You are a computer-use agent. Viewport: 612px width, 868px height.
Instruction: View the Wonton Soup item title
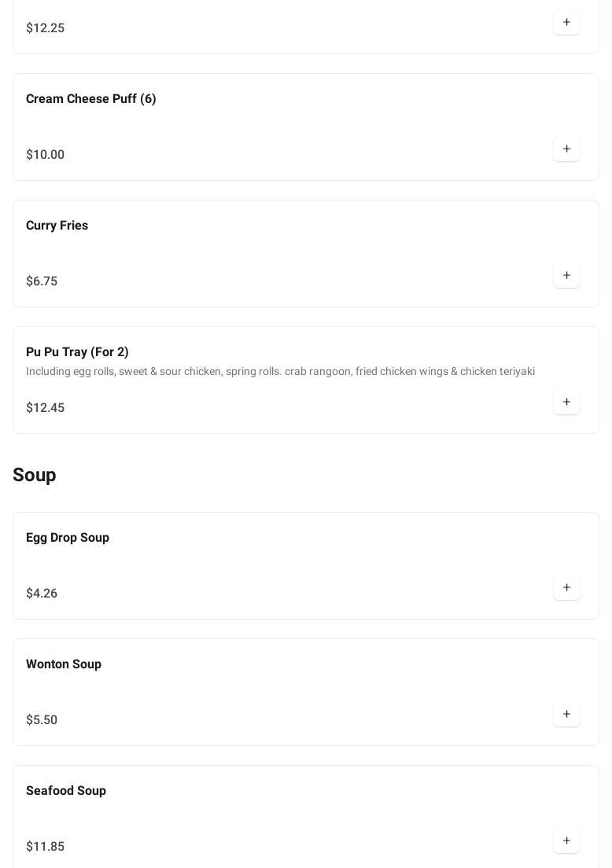coord(64,664)
